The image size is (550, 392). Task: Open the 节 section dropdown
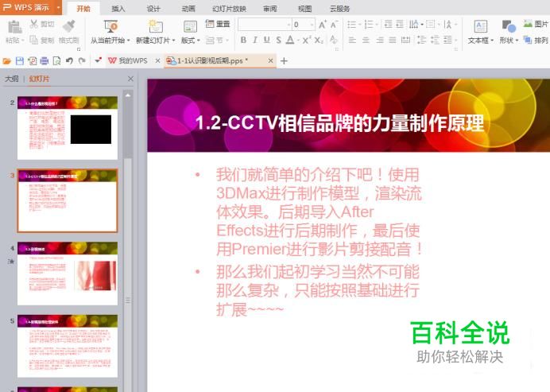pyautogui.click(x=217, y=41)
